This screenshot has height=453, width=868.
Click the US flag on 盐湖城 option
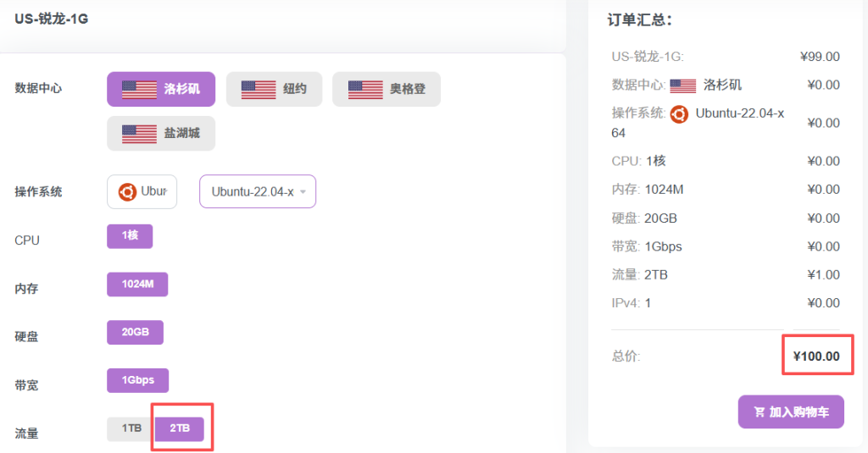(x=139, y=134)
